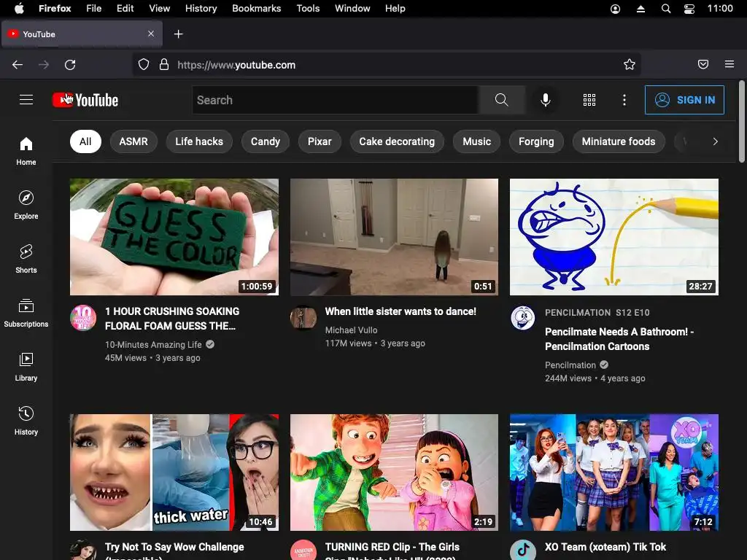Click the site security padlock icon
The height and width of the screenshot is (560, 747).
[x=164, y=64]
